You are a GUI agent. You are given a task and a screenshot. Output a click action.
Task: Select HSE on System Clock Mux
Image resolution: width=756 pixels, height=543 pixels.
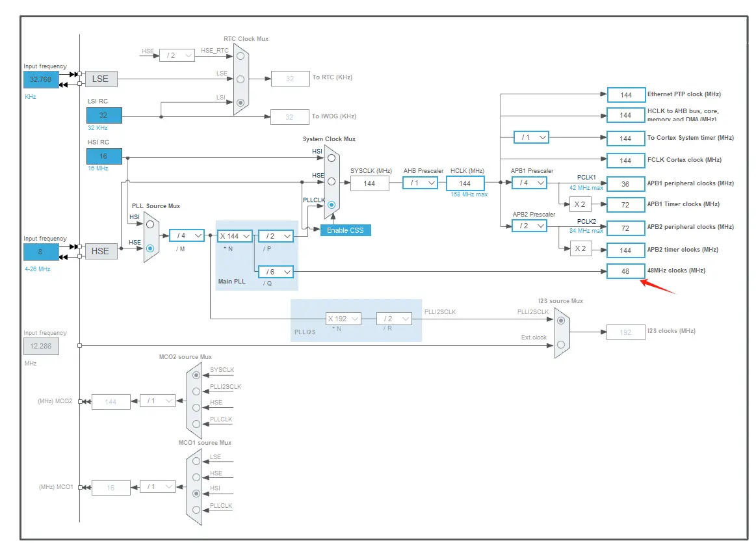332,181
